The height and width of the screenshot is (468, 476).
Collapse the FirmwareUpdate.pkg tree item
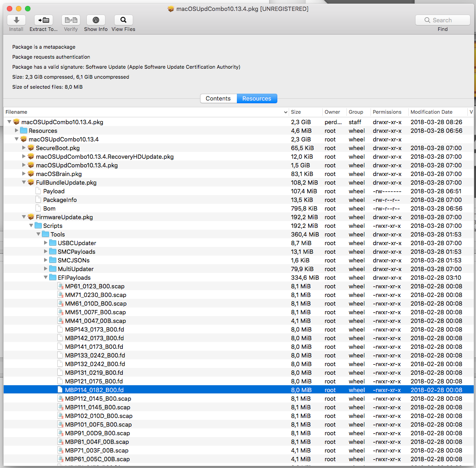24,217
